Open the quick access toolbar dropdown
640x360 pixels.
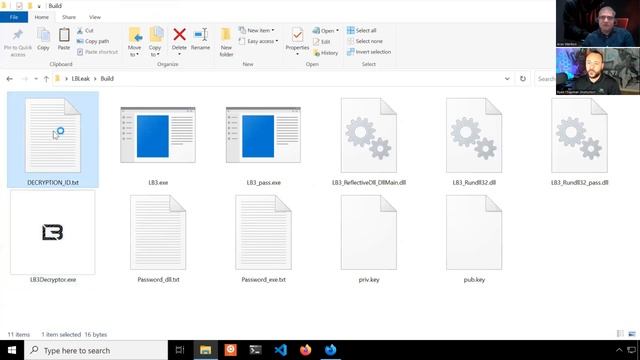click(x=39, y=6)
